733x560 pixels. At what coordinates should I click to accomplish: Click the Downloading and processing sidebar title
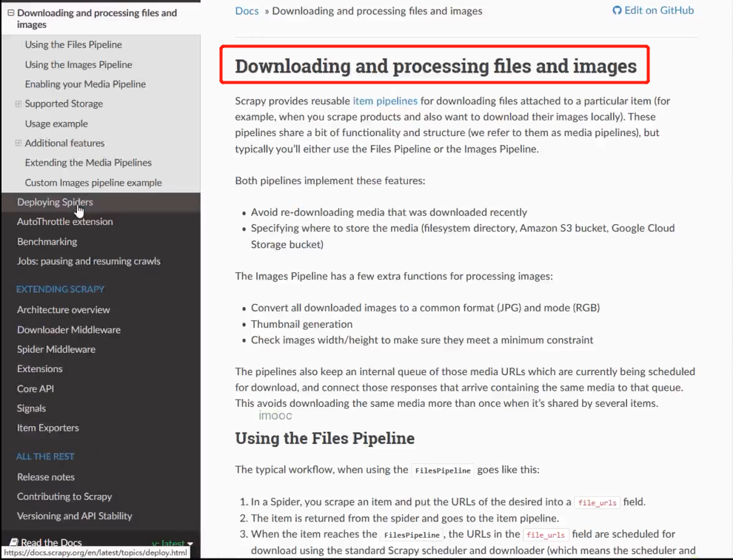pyautogui.click(x=97, y=18)
